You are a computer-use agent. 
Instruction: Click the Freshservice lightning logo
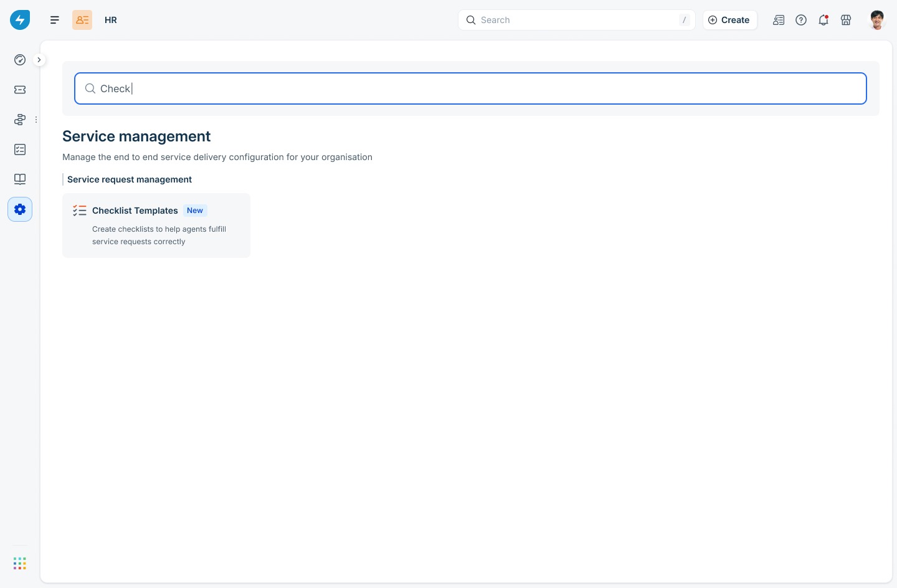pyautogui.click(x=20, y=20)
